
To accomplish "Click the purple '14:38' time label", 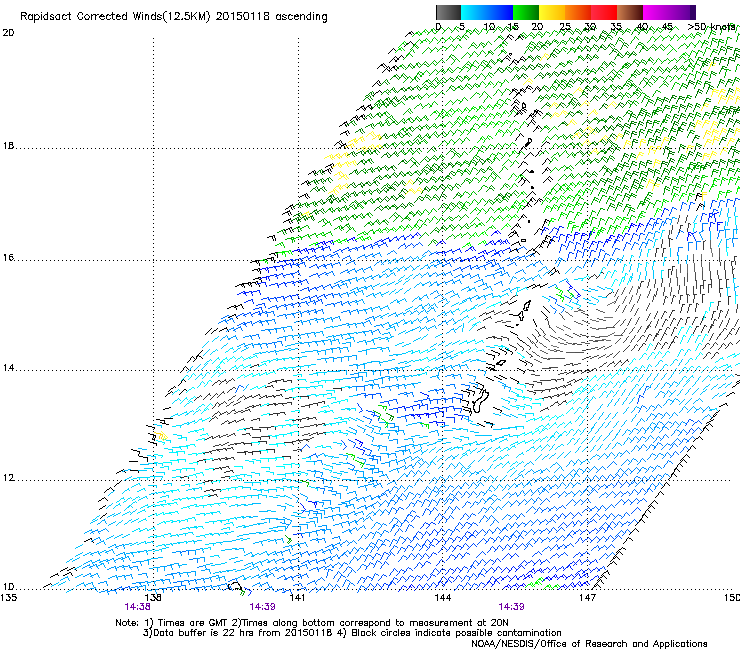I will point(137,607).
